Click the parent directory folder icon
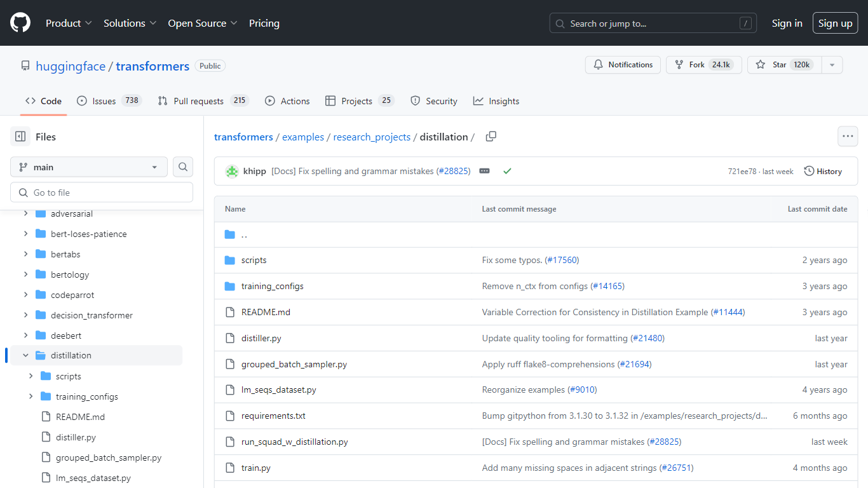868x488 pixels. (230, 234)
